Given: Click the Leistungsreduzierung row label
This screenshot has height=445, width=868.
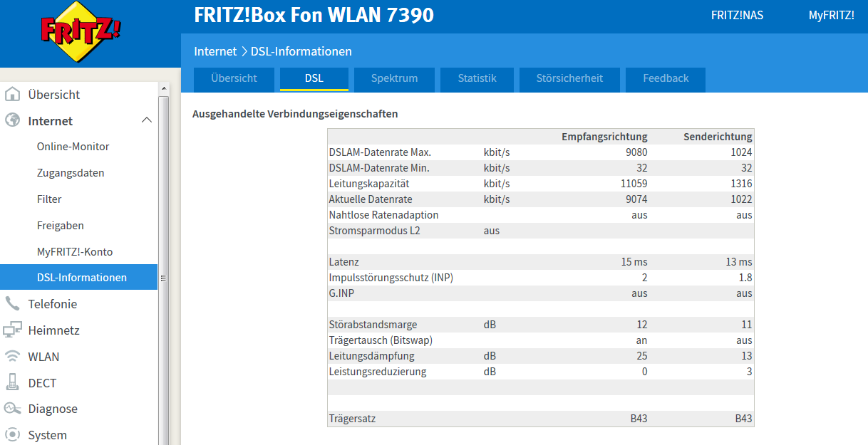Looking at the screenshot, I should tap(377, 372).
